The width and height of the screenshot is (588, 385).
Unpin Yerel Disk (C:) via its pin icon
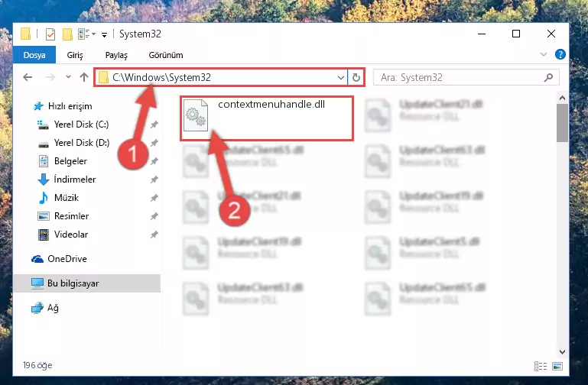click(x=154, y=125)
